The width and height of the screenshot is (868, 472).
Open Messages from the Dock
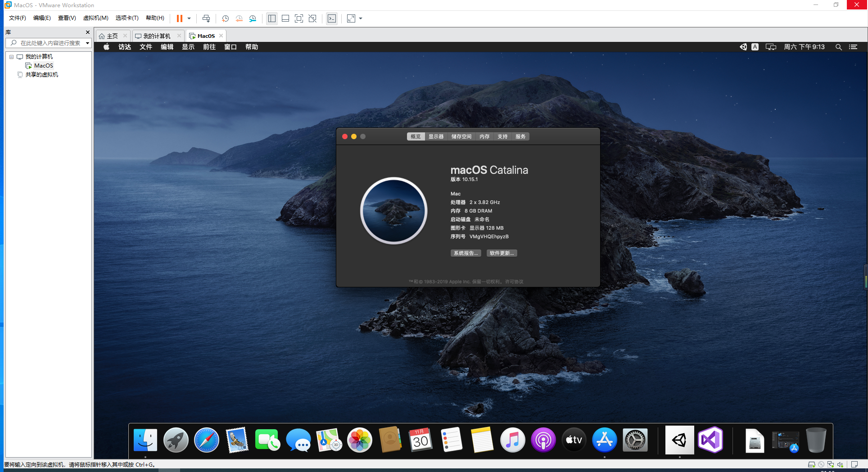(x=298, y=440)
